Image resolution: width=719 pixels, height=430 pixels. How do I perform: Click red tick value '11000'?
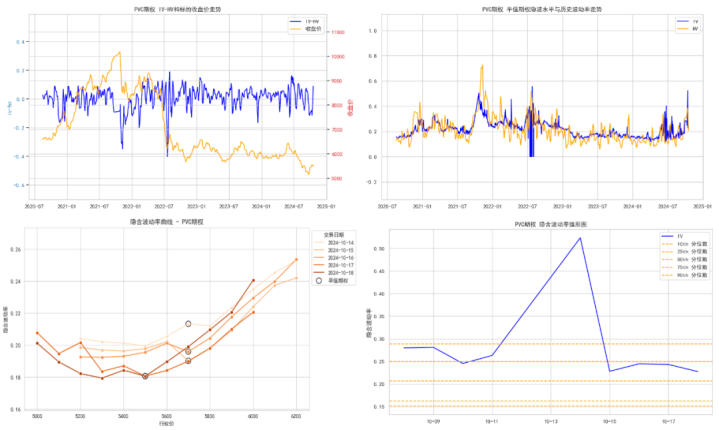coord(338,33)
